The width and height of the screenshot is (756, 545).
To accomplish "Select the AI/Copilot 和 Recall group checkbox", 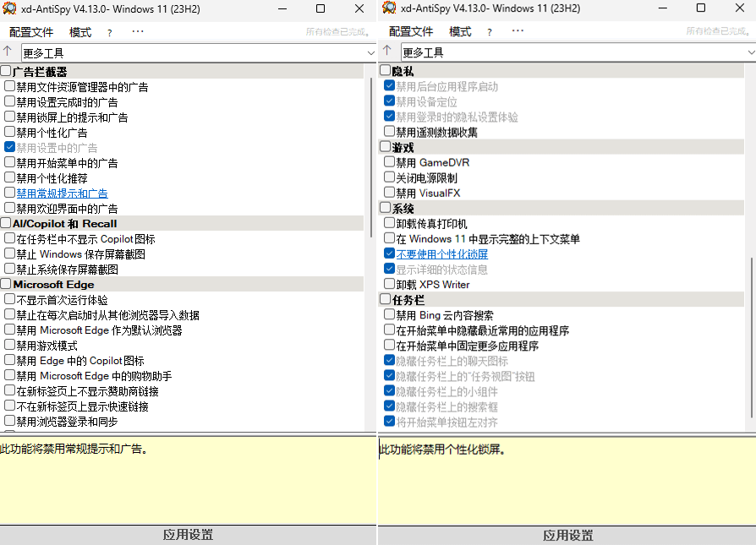I will pyautogui.click(x=6, y=223).
